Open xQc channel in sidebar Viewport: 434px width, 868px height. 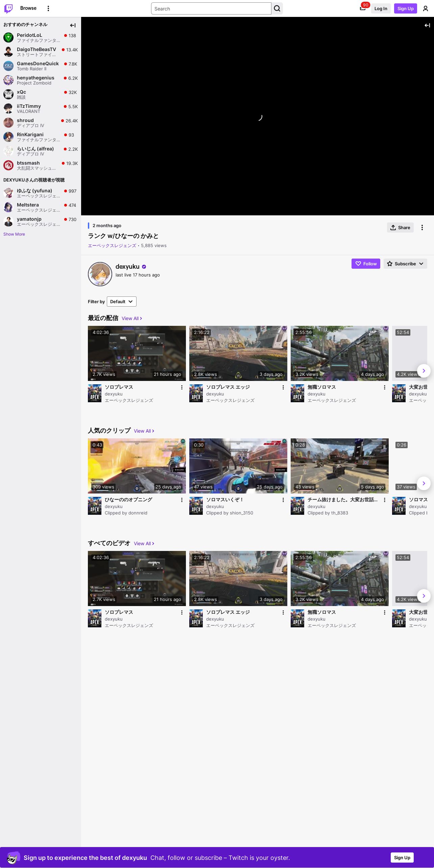[x=41, y=94]
